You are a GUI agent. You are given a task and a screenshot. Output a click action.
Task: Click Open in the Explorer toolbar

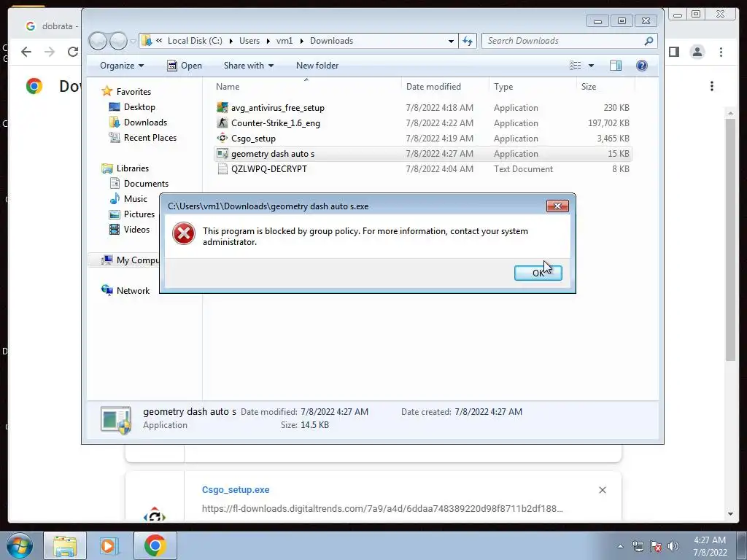pos(185,65)
